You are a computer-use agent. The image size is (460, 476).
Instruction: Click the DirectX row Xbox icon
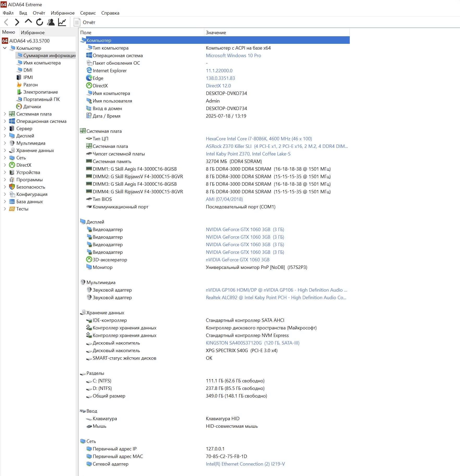tap(89, 86)
